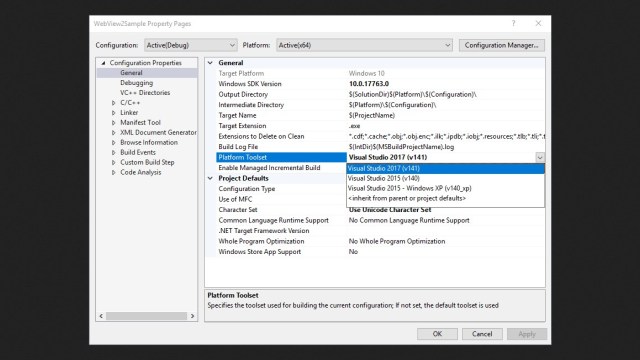
Task: Select the Build Log File property
Action: click(x=238, y=147)
